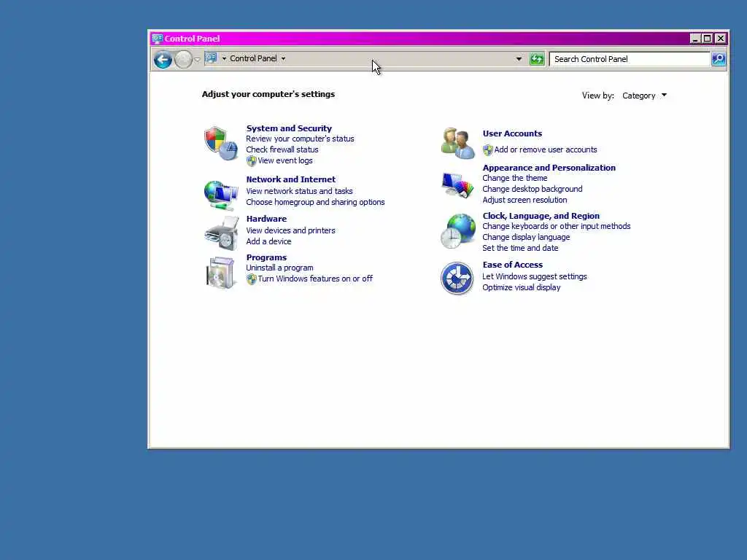Open the Network and Internet heading
The width and height of the screenshot is (747, 560).
point(290,179)
